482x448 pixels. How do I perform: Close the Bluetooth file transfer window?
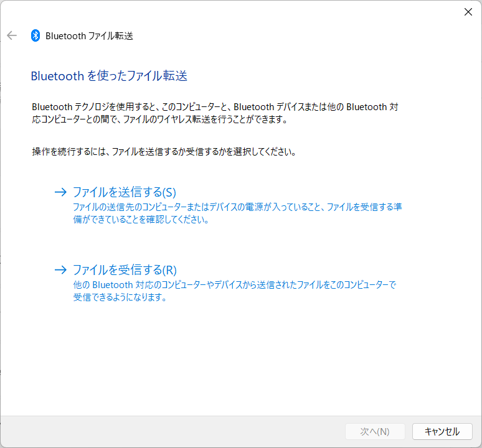point(468,12)
